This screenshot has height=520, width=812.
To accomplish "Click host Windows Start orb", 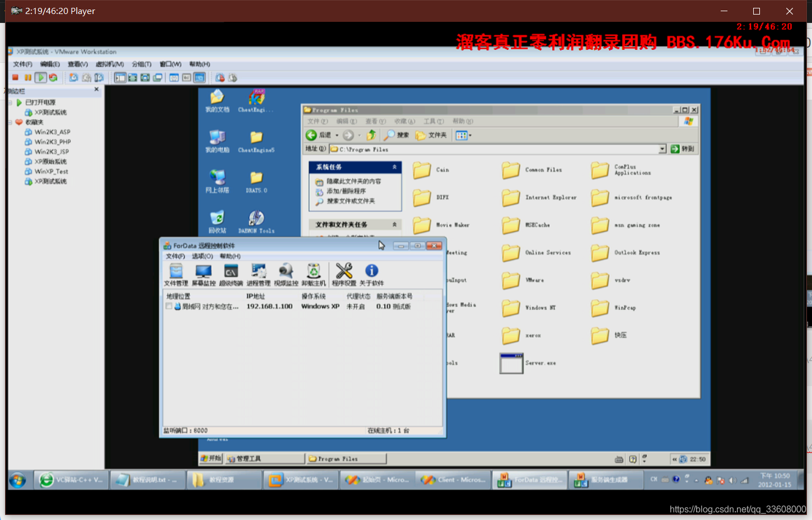I will (x=17, y=480).
